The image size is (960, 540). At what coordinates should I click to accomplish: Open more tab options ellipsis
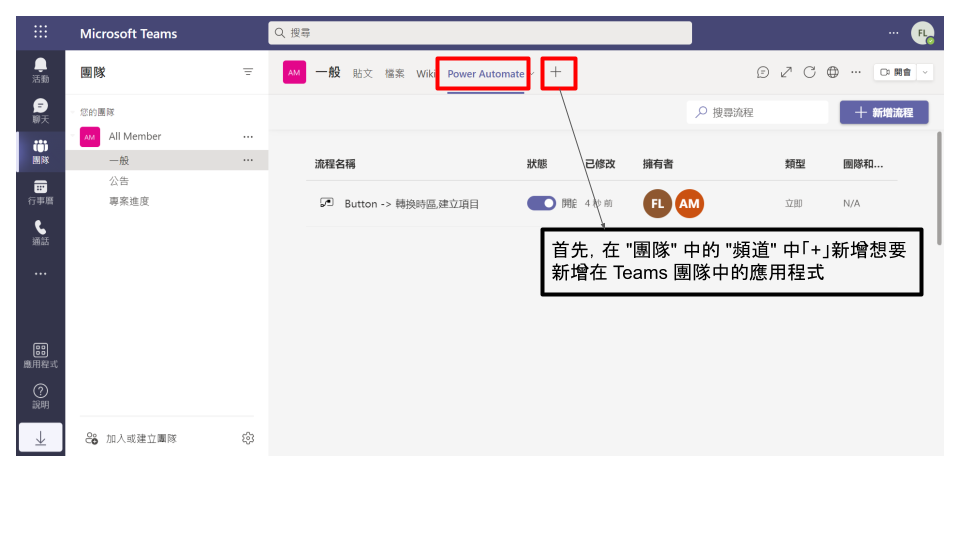(x=856, y=72)
